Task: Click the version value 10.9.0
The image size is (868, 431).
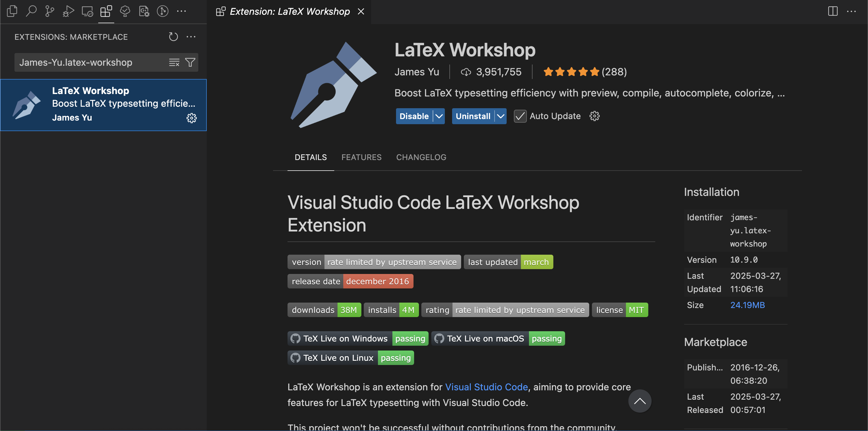Action: pyautogui.click(x=744, y=260)
